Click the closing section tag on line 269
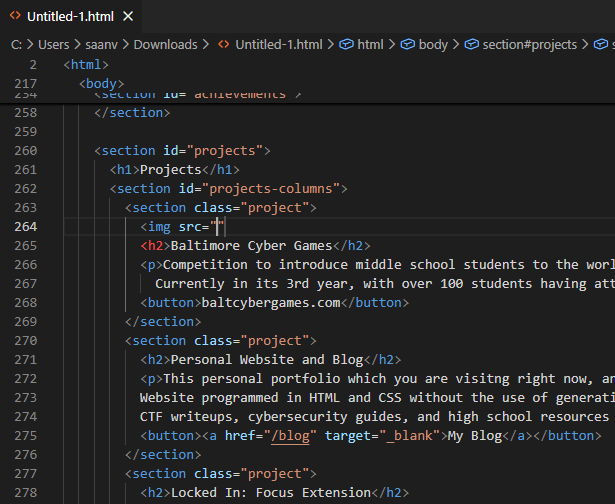The height and width of the screenshot is (504, 615). pyautogui.click(x=163, y=322)
